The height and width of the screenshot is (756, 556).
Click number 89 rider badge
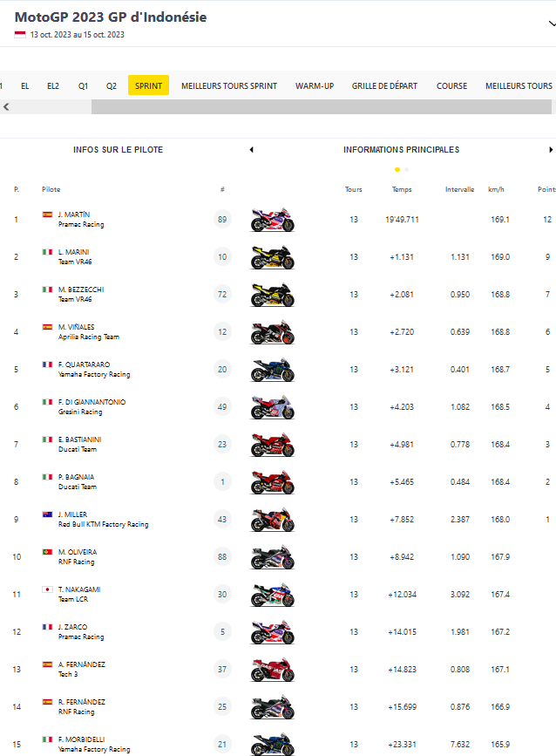point(222,220)
